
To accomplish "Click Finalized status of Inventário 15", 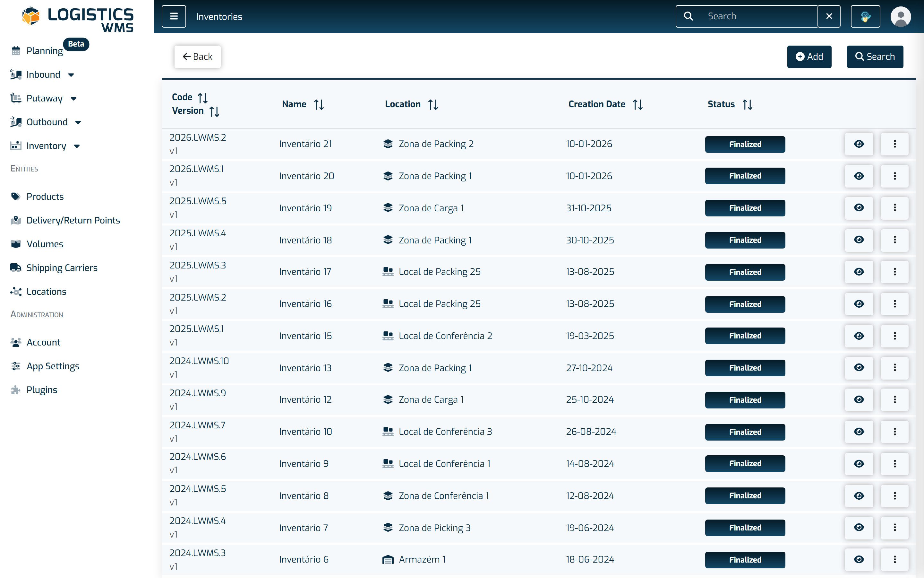I will pos(745,336).
